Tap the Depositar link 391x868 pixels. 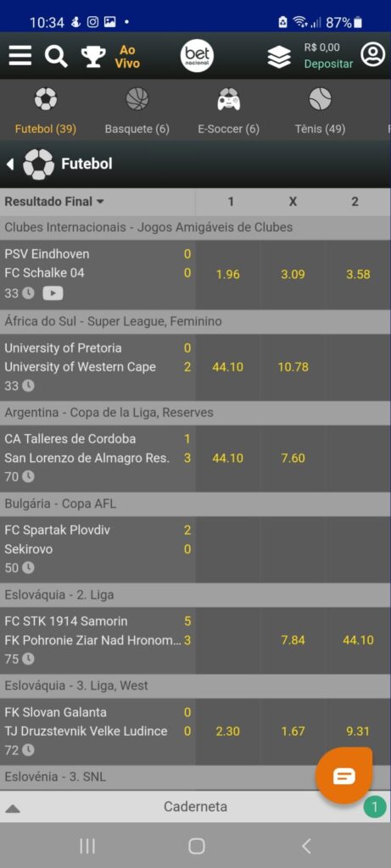point(328,64)
